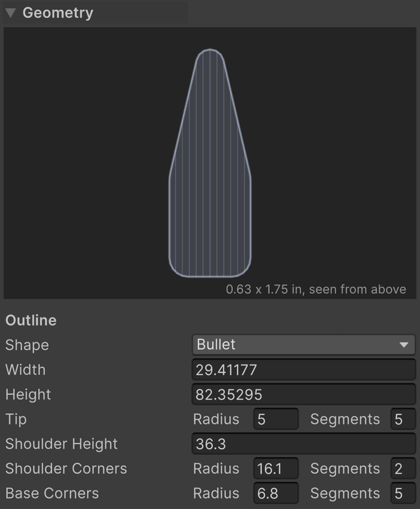Click the Base Corners property label
The height and width of the screenshot is (509, 420).
click(52, 493)
